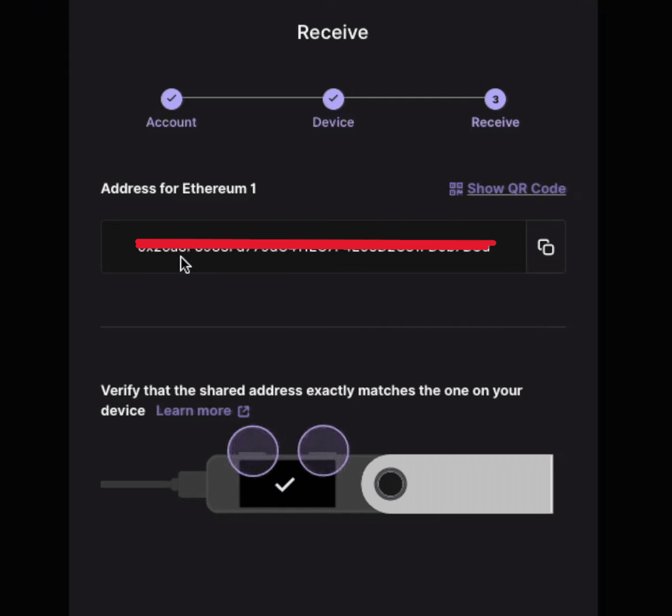Click the Ethereum address field
This screenshot has height=616, width=672.
[x=314, y=246]
